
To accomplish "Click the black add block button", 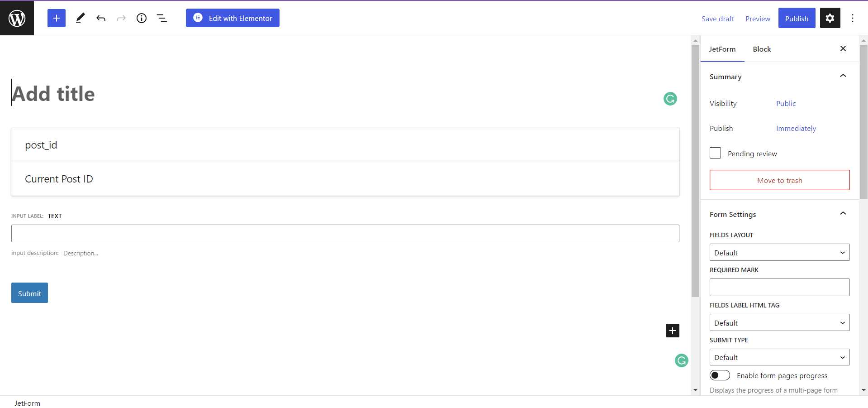I will (672, 331).
